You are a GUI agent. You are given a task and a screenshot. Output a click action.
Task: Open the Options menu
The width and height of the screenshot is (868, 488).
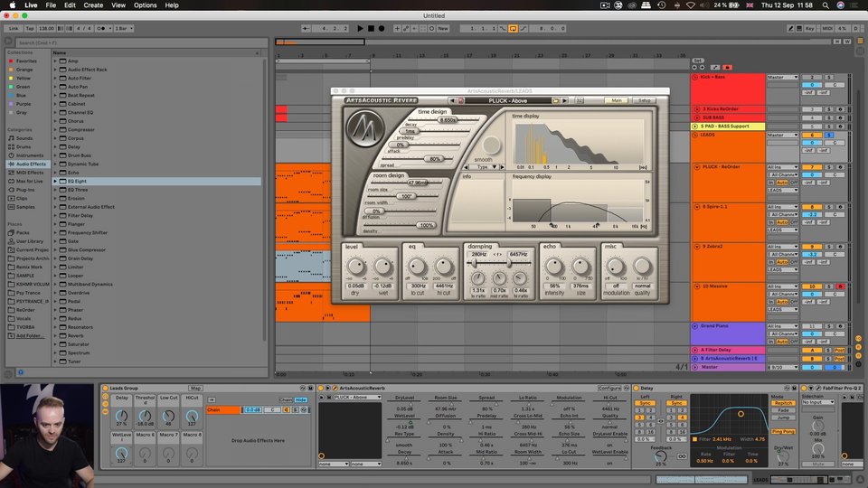[x=145, y=5]
